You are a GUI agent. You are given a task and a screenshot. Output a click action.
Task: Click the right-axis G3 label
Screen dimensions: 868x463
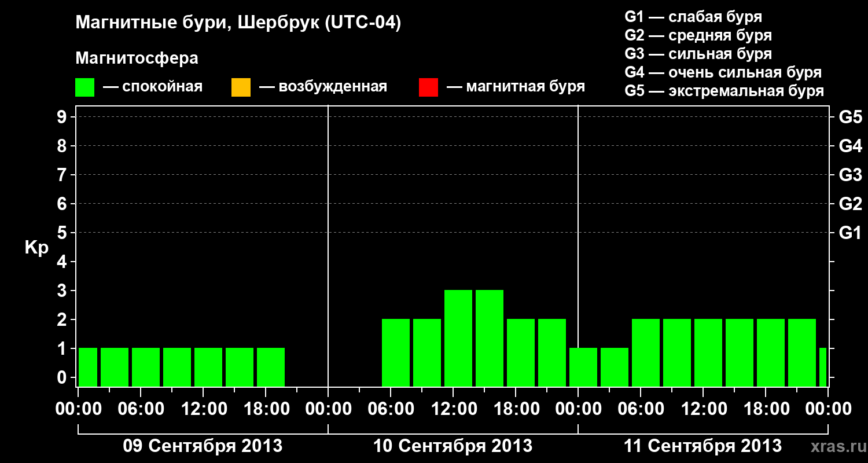(x=850, y=175)
